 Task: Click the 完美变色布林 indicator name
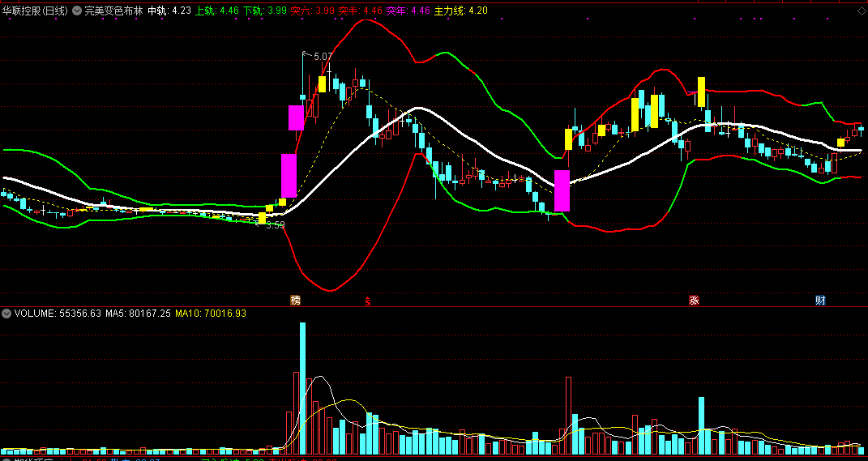(113, 11)
